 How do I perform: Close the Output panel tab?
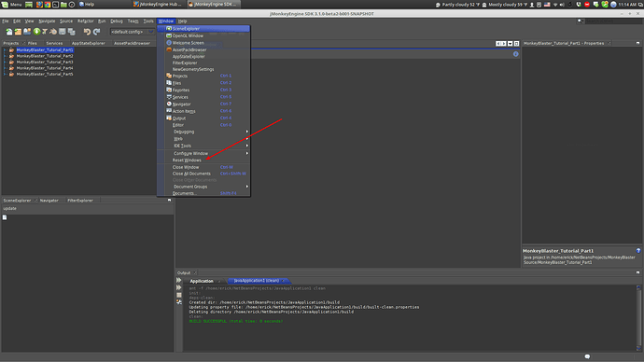(195, 273)
